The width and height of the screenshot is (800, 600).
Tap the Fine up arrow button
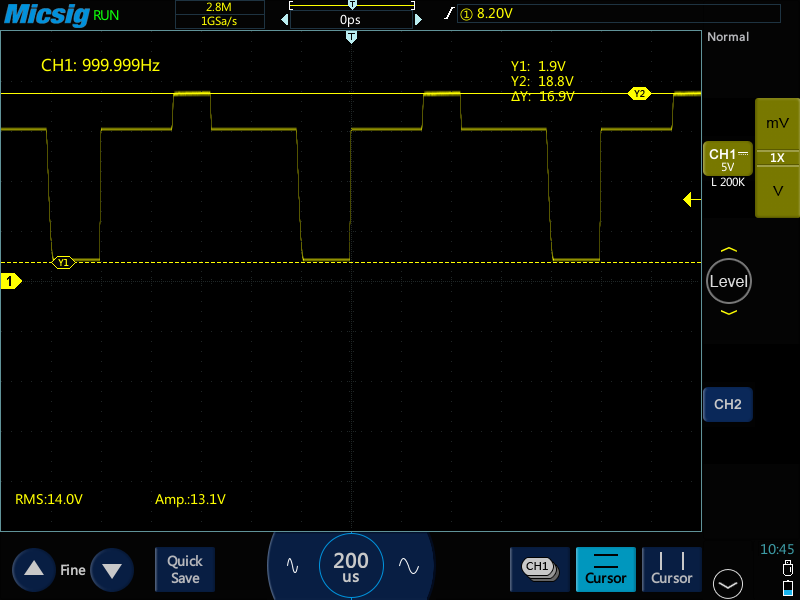pos(34,569)
